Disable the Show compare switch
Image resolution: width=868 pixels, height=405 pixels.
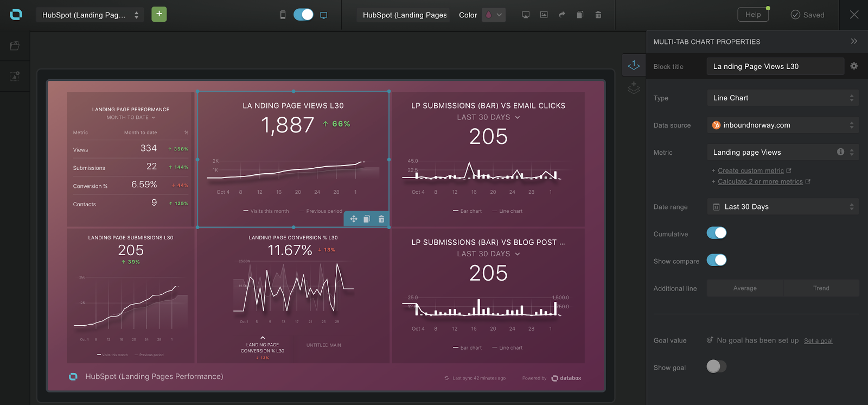pos(716,260)
